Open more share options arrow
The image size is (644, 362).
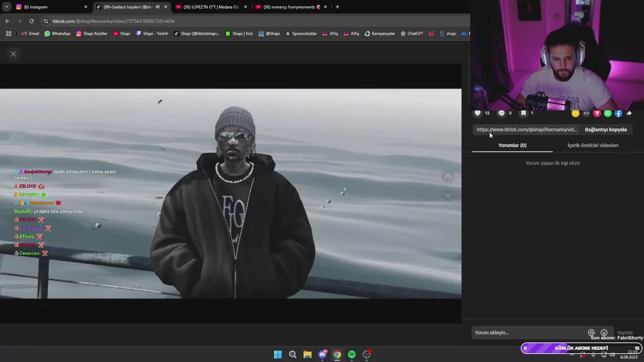coord(629,113)
